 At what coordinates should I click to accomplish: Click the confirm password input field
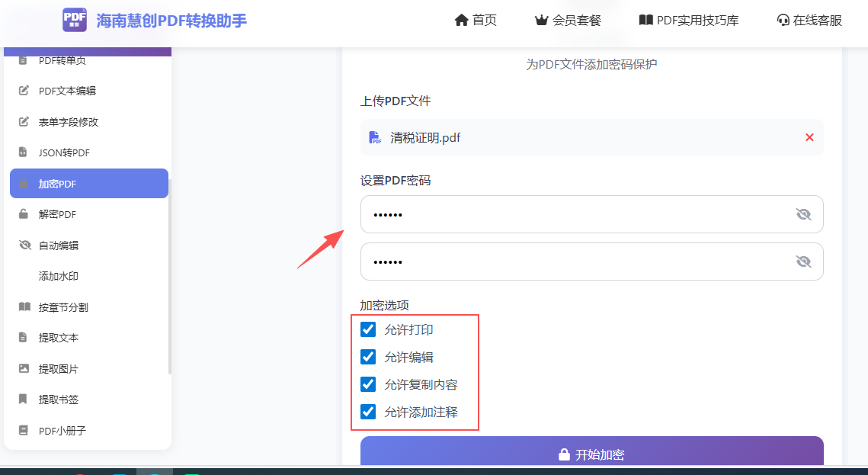pos(592,262)
